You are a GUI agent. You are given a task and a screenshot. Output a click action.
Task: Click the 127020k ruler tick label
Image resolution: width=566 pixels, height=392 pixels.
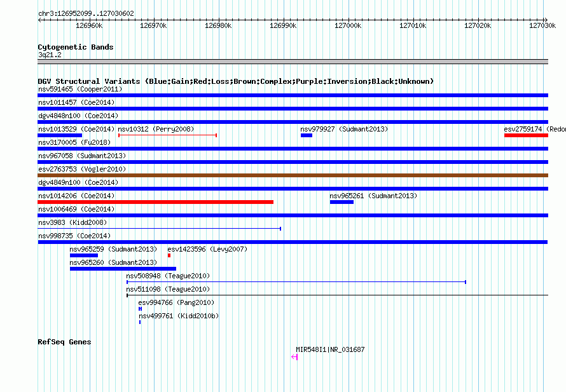(478, 25)
